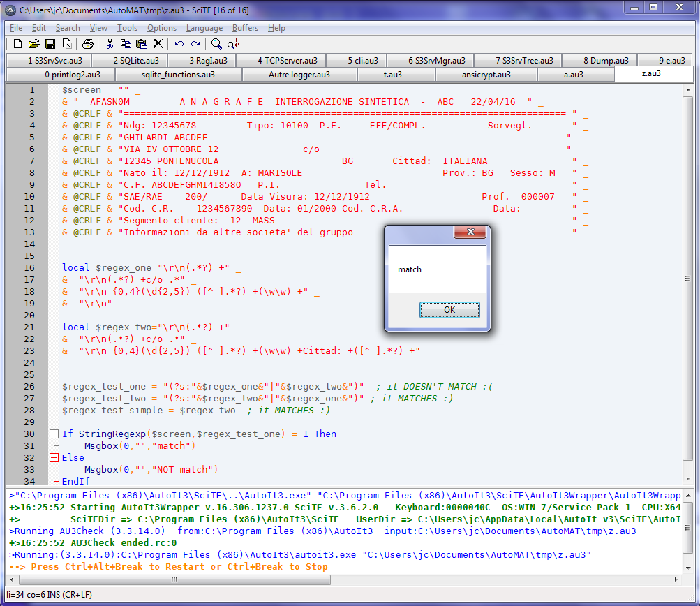700x606 pixels.
Task: Click the "match" text in the message box
Action: click(x=410, y=269)
